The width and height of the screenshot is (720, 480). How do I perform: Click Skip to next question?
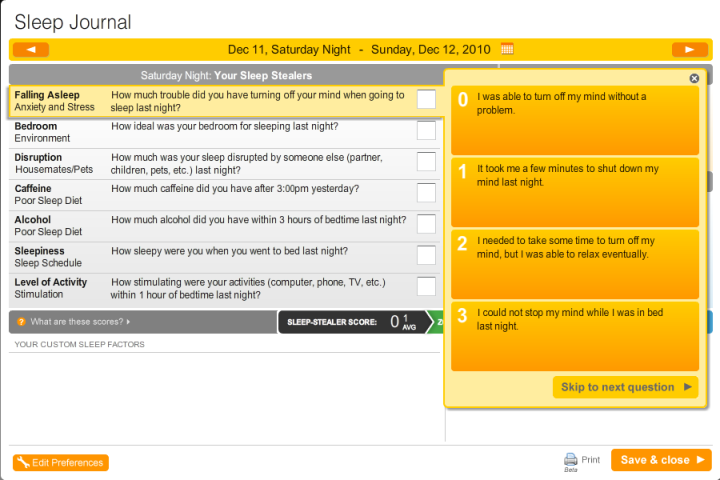[x=625, y=387]
